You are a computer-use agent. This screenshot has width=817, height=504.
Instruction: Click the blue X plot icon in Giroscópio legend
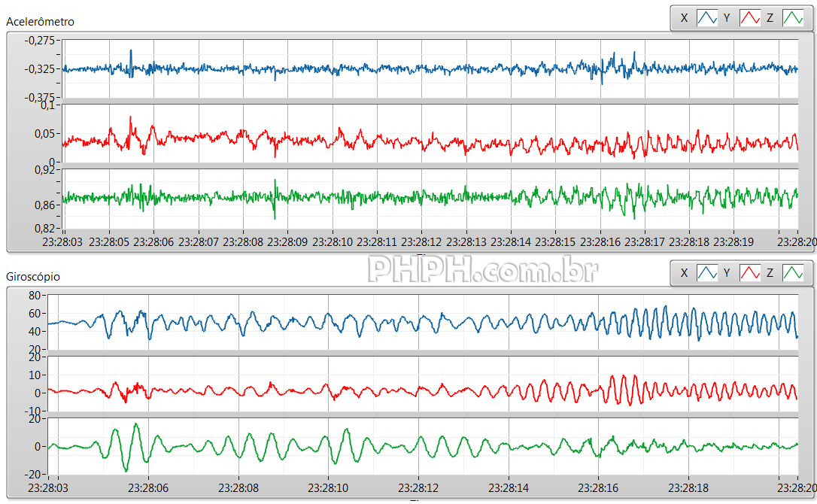click(x=707, y=273)
